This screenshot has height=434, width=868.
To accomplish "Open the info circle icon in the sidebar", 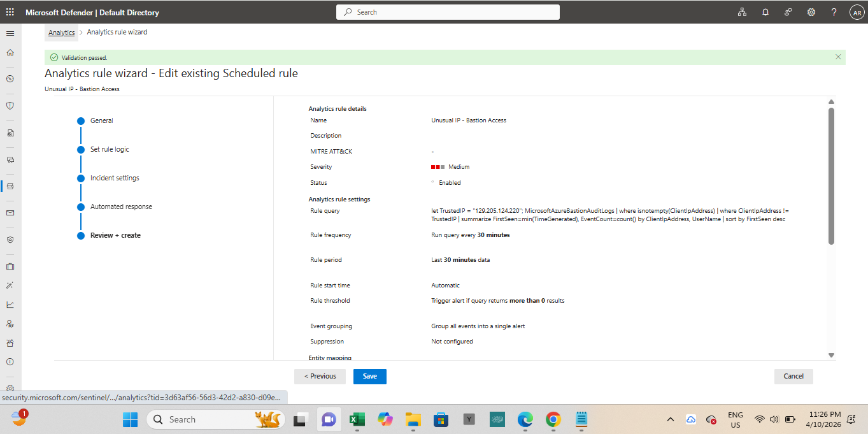I will (x=10, y=361).
